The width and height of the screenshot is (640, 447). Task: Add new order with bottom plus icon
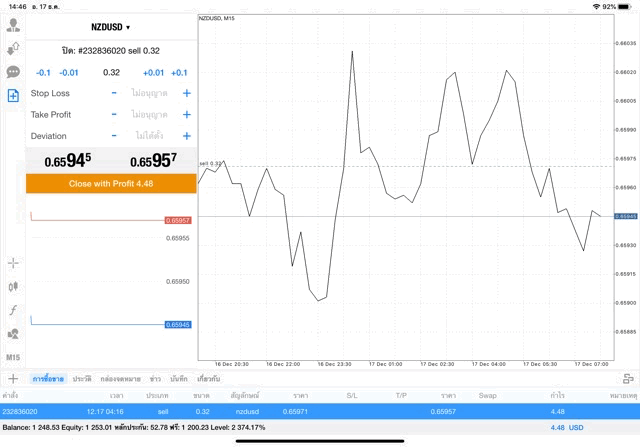click(x=13, y=379)
